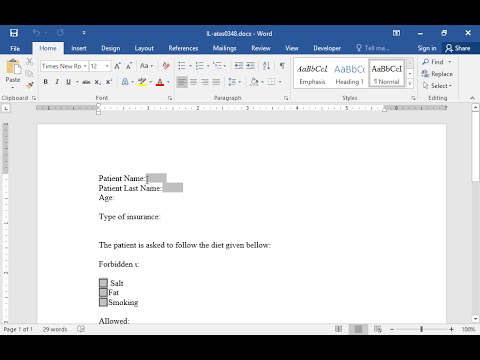Open font color dropdown arrow
Viewport: 480px width, 360px height.
point(168,82)
